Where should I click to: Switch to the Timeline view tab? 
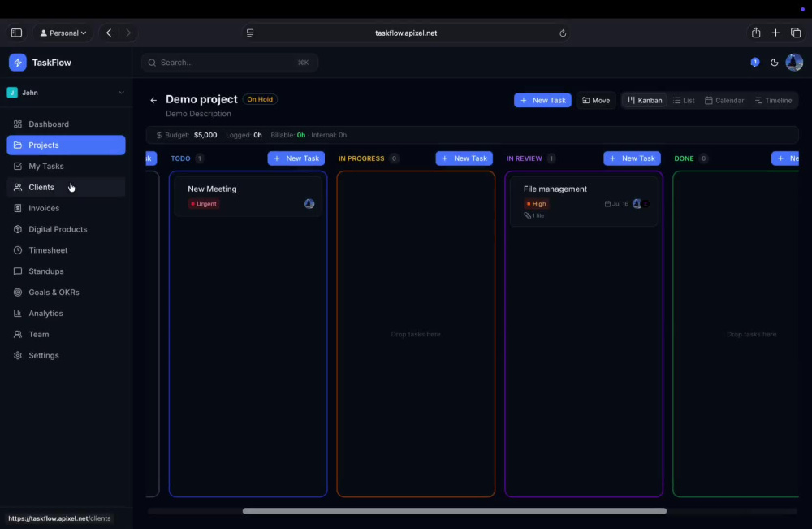[x=773, y=101]
